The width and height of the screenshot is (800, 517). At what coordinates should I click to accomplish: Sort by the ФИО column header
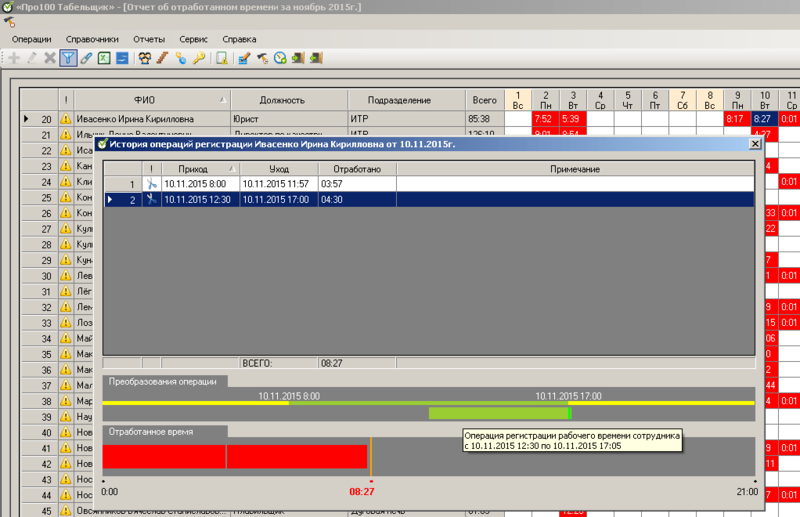coord(152,100)
